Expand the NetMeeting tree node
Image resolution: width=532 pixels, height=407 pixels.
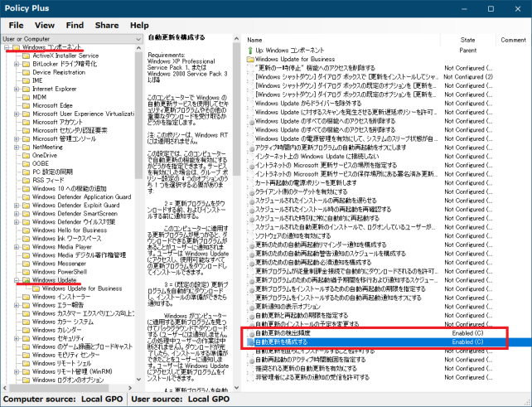17,148
